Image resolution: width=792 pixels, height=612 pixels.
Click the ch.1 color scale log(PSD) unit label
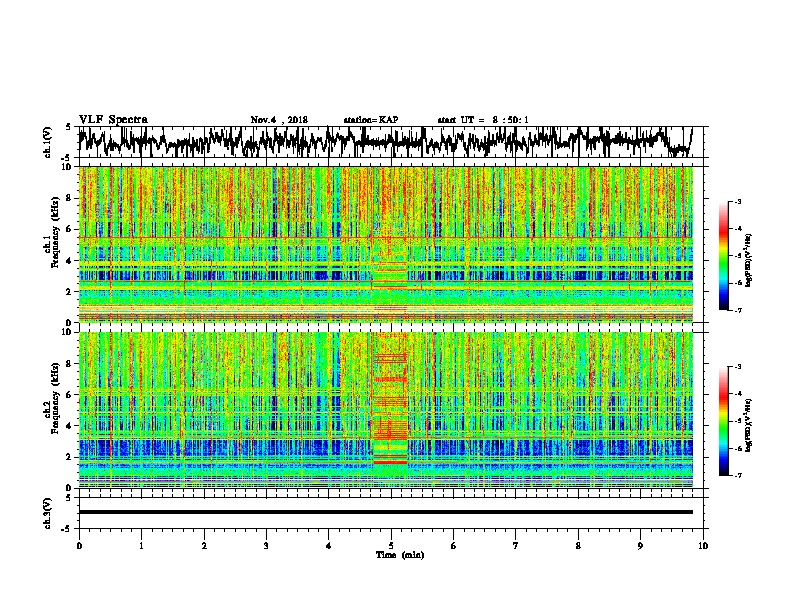point(749,260)
